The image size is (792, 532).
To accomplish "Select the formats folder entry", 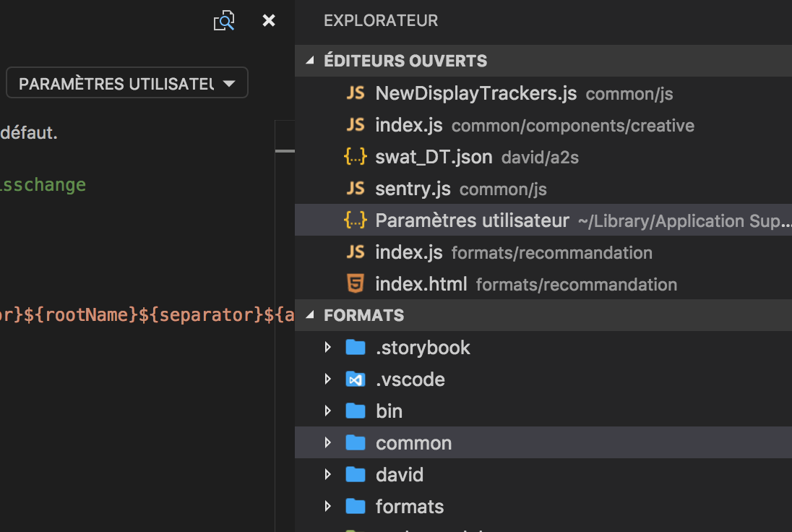I will click(x=409, y=506).
